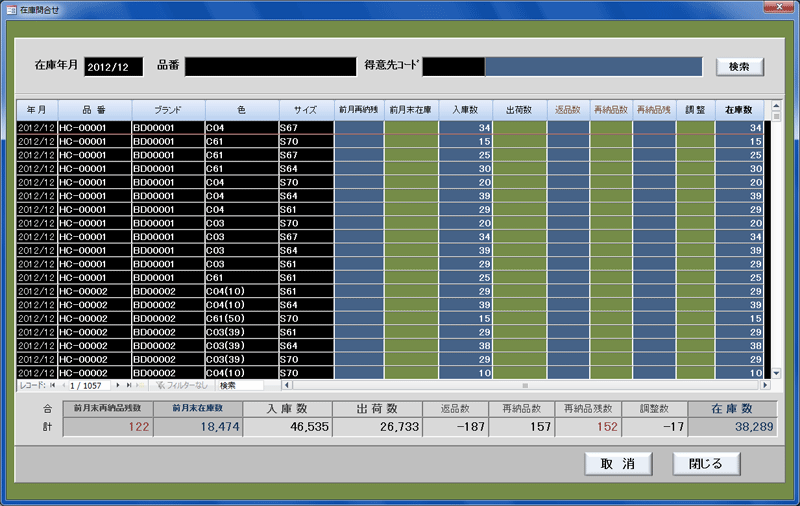Click total 前月末再納品残数 value 122
Screen dimensions: 800x506
(x=108, y=427)
